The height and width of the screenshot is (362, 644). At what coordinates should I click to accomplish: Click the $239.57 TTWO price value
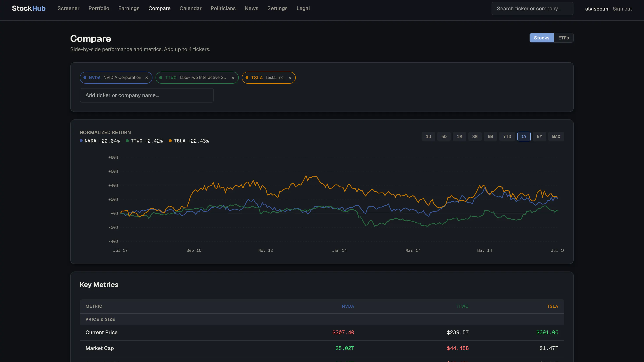458,332
